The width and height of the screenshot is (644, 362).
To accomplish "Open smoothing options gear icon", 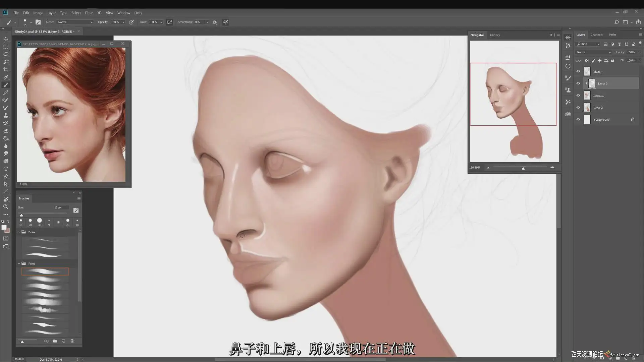I will [215, 22].
